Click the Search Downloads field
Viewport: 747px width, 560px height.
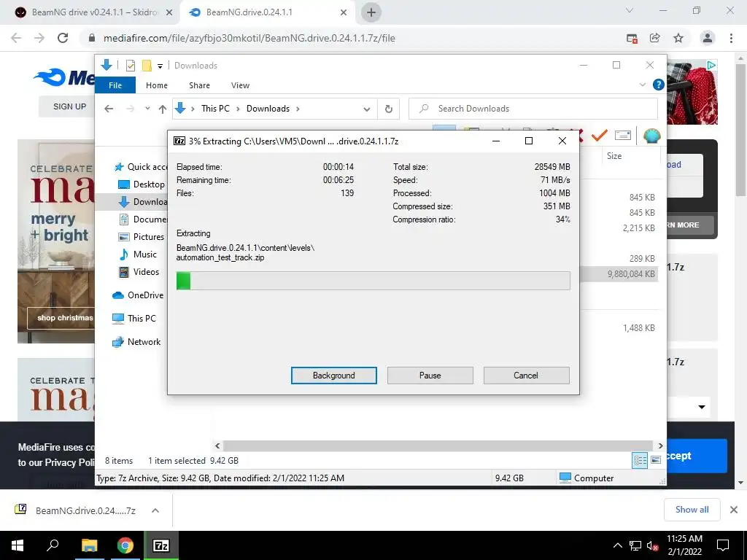[x=533, y=109]
